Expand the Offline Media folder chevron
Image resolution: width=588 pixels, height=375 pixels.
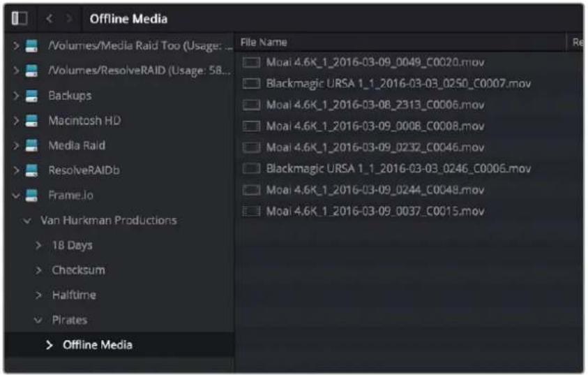pos(49,345)
